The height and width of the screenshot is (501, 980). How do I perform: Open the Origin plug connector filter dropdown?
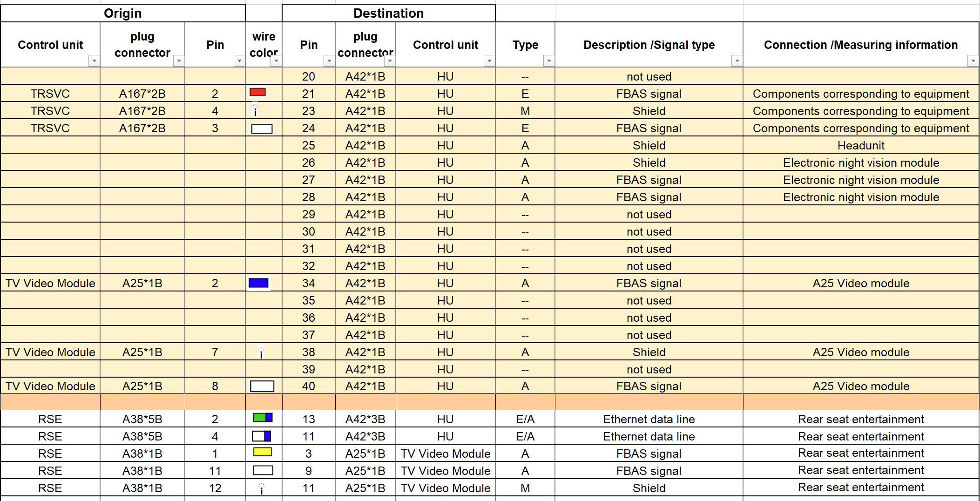[x=179, y=61]
